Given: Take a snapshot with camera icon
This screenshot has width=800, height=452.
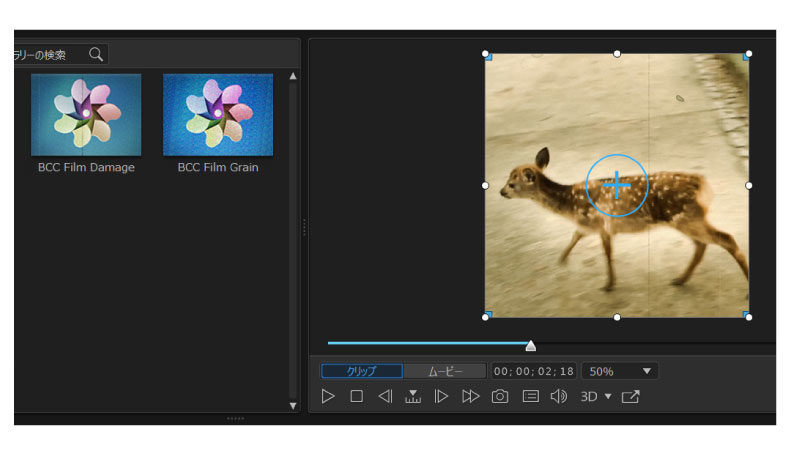Looking at the screenshot, I should pyautogui.click(x=500, y=396).
